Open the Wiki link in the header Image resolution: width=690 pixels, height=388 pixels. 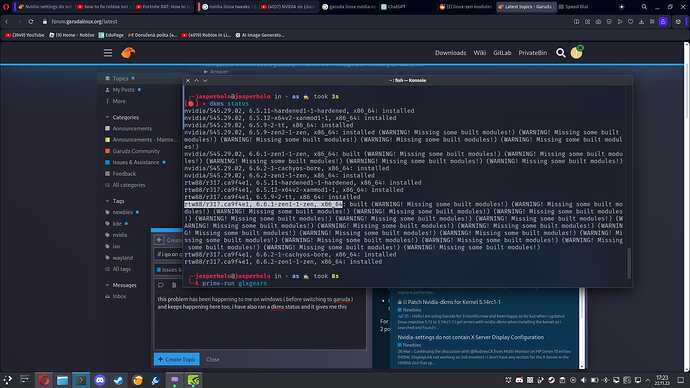(480, 53)
